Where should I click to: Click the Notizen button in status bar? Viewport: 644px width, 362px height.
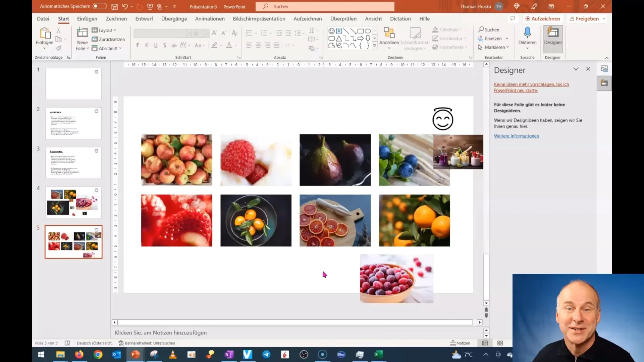click(x=460, y=343)
